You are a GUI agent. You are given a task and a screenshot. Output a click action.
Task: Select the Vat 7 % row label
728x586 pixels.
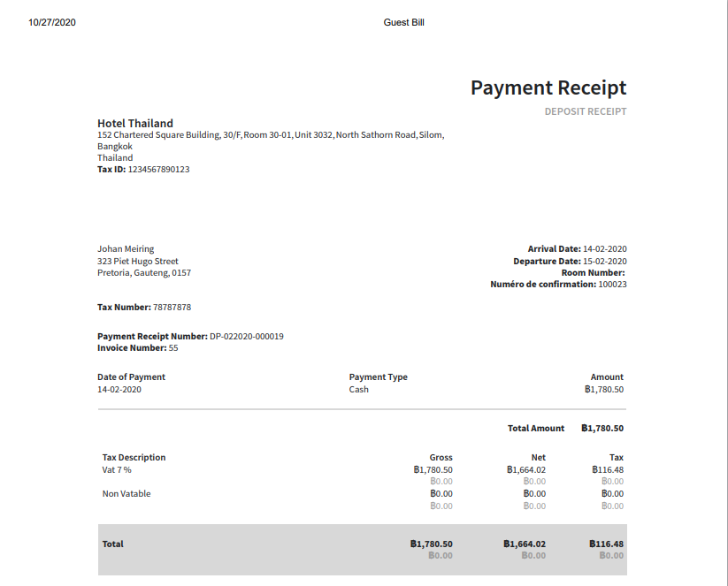click(117, 470)
